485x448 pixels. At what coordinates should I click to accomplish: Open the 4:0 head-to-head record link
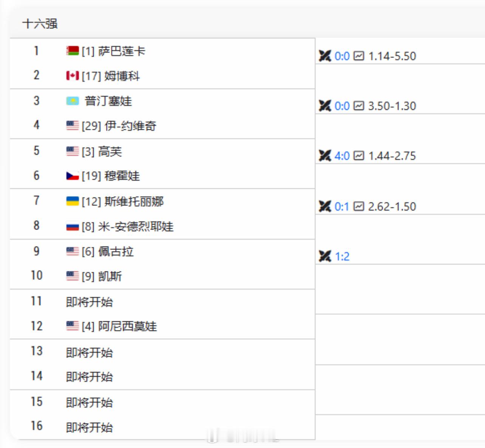tap(342, 156)
